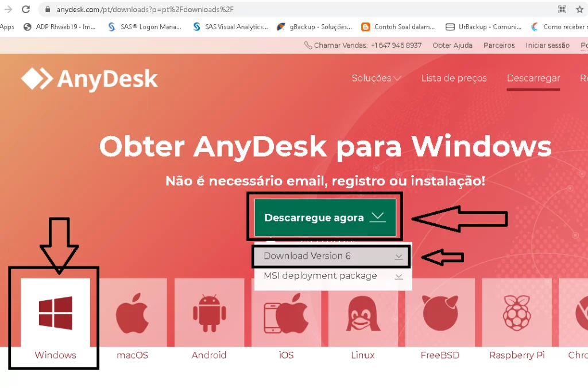This screenshot has height=388, width=588.
Task: Select the Android robot icon
Action: point(209,313)
